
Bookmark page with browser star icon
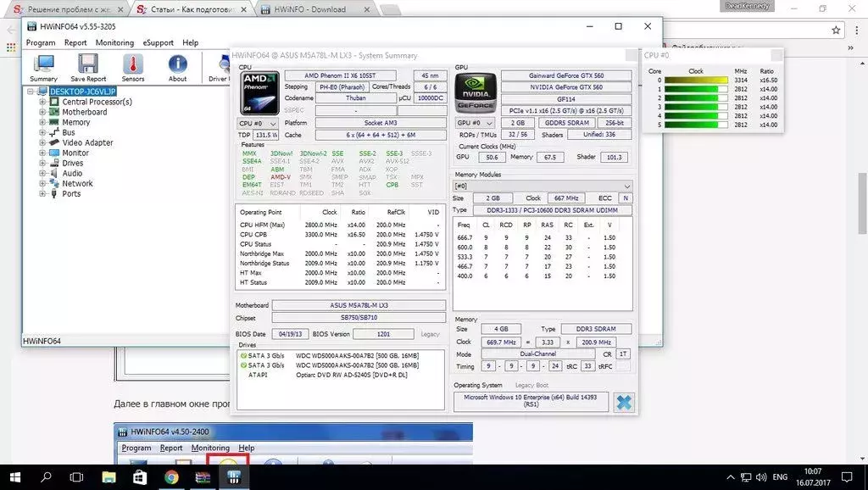click(x=836, y=31)
